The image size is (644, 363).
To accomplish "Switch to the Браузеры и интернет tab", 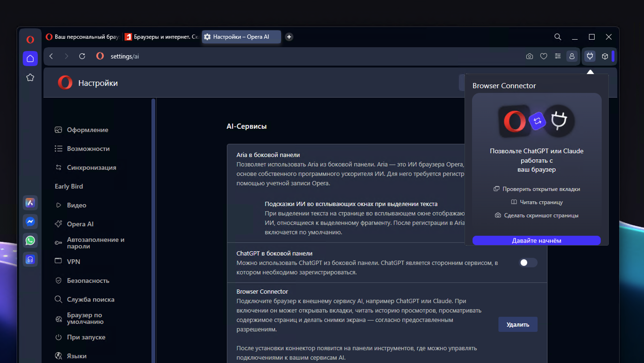I will tap(162, 37).
